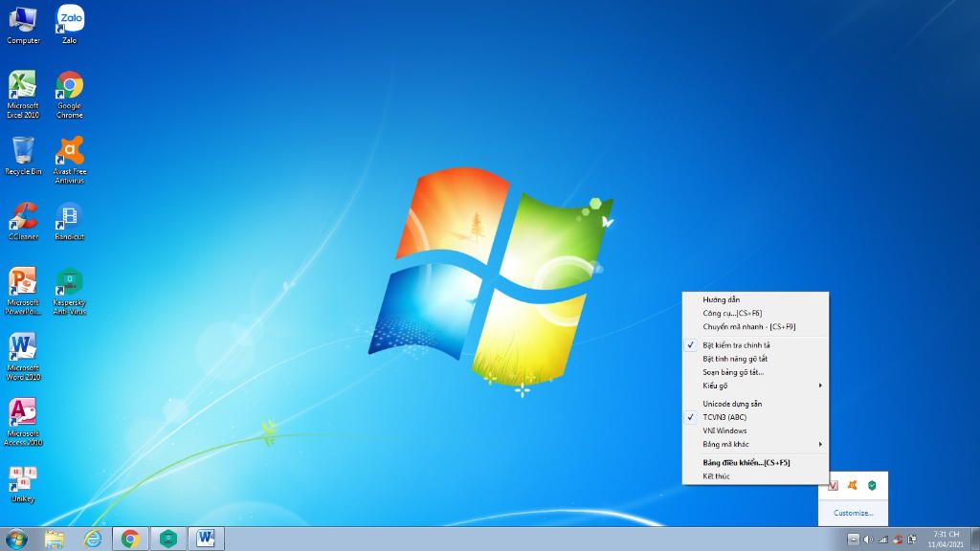980x551 pixels.
Task: Click the taskbar clock showing 7:31 CH
Action: pos(946,540)
